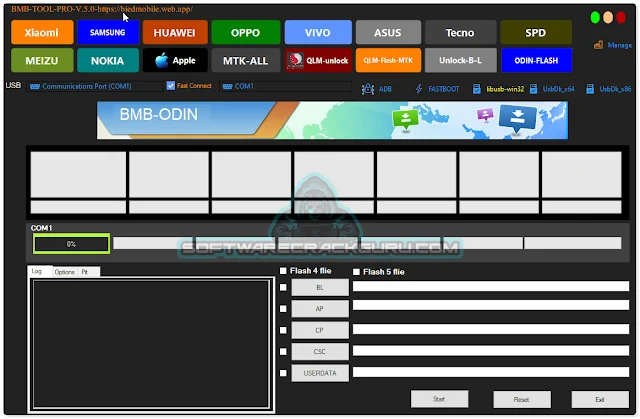Viewport: 640px width, 419px height.
Task: Tick the checkbox beside BL
Action: pos(283,287)
